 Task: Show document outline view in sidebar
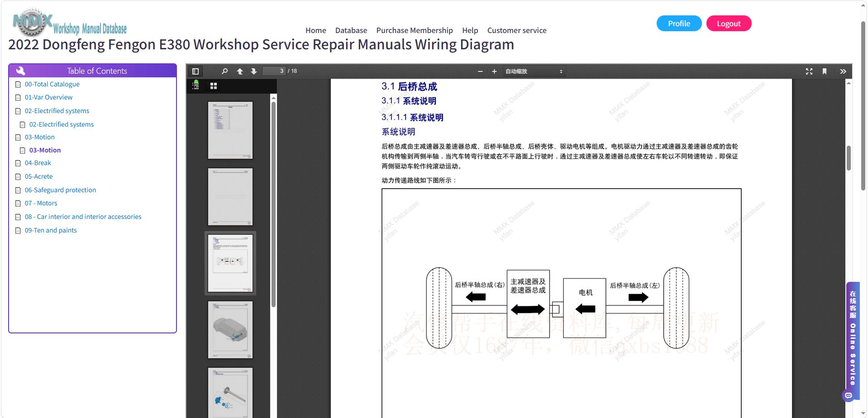[x=196, y=85]
